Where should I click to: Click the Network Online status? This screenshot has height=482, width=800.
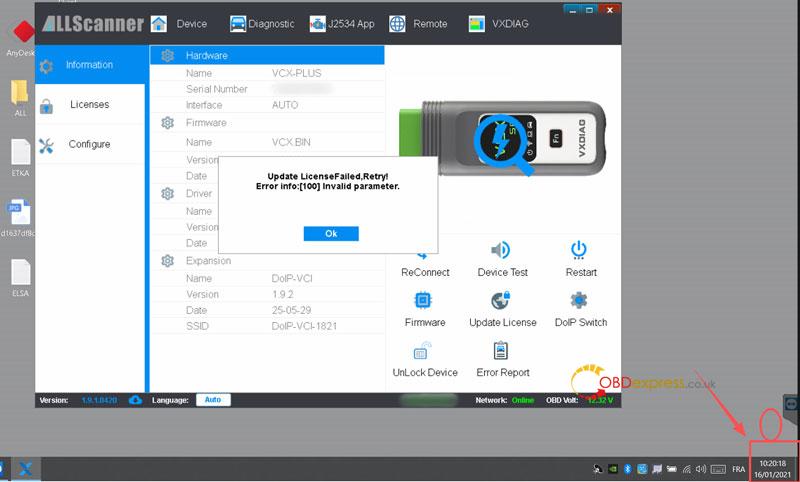coord(522,400)
